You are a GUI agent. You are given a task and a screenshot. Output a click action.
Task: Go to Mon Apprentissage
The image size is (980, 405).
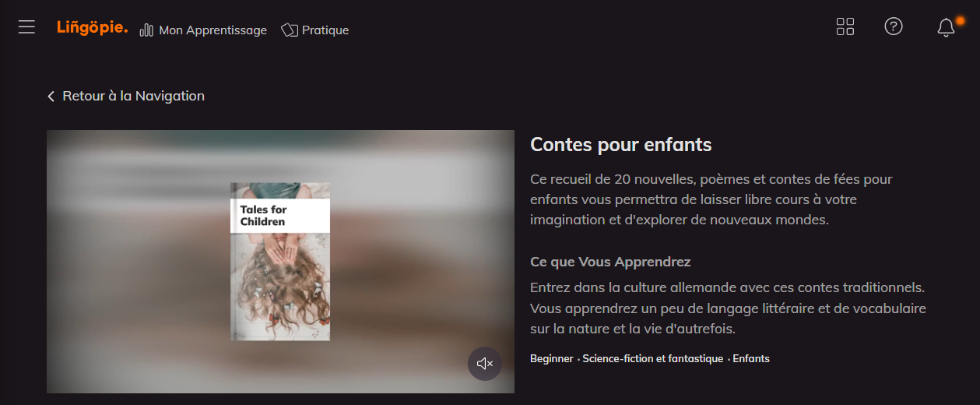tap(213, 30)
